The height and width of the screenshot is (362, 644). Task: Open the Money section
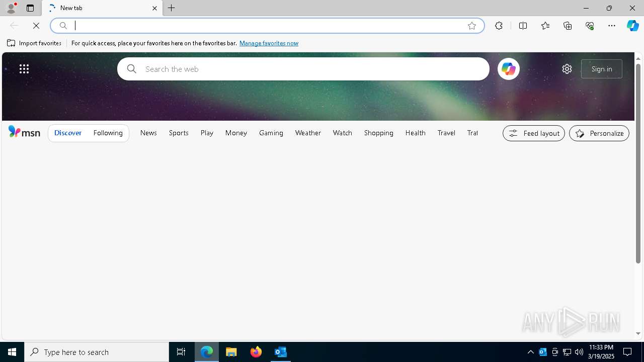236,133
